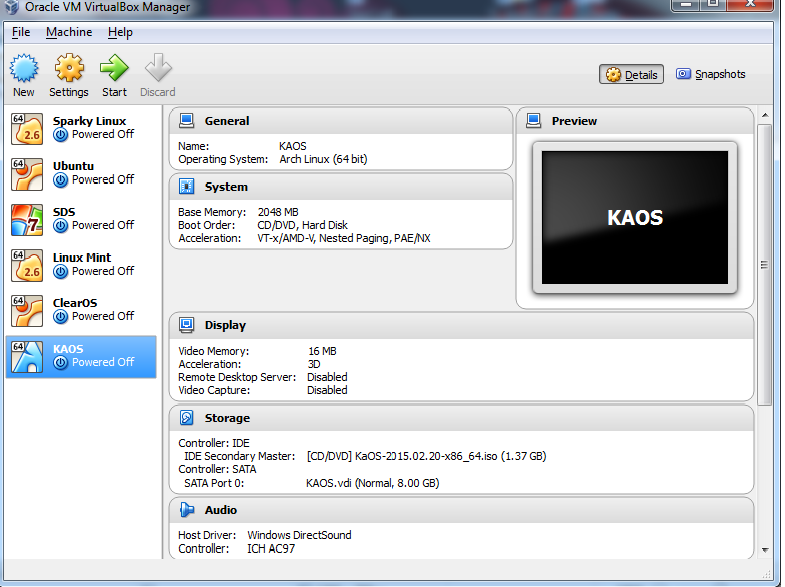This screenshot has width=785, height=587.
Task: Click the 2048 MB base memory value
Action: click(278, 212)
